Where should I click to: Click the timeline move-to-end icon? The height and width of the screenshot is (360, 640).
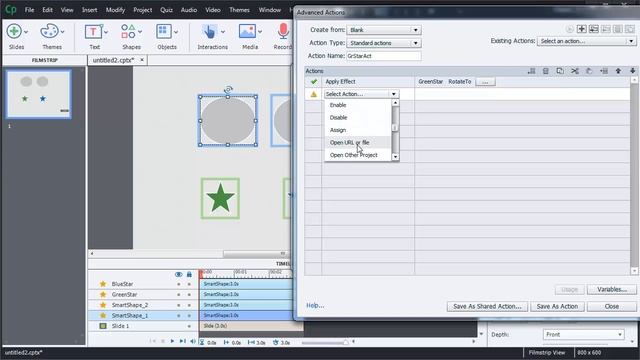pos(182,341)
